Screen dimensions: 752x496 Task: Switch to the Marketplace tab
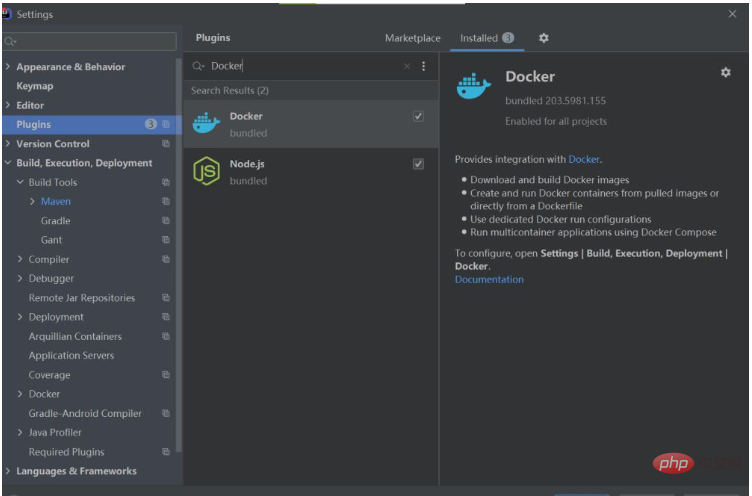point(412,38)
